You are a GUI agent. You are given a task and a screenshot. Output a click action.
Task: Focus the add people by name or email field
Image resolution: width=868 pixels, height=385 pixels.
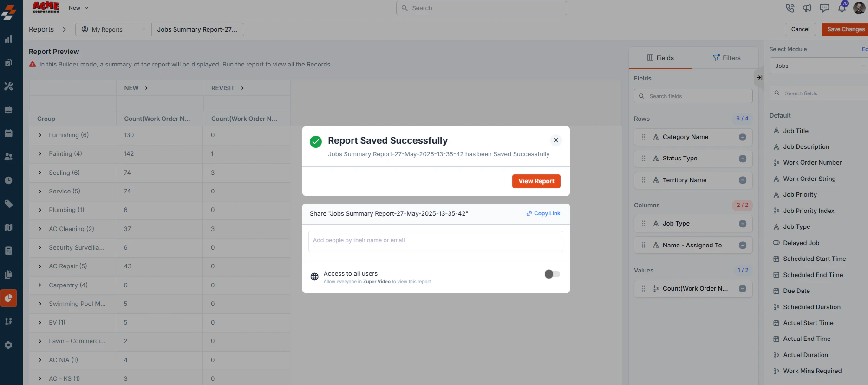[436, 241]
